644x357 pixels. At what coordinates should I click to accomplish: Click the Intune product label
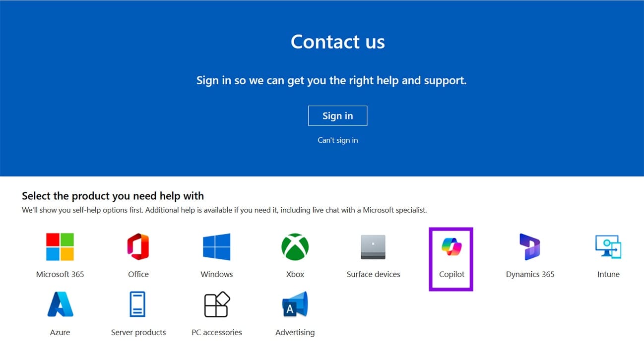[x=608, y=274]
